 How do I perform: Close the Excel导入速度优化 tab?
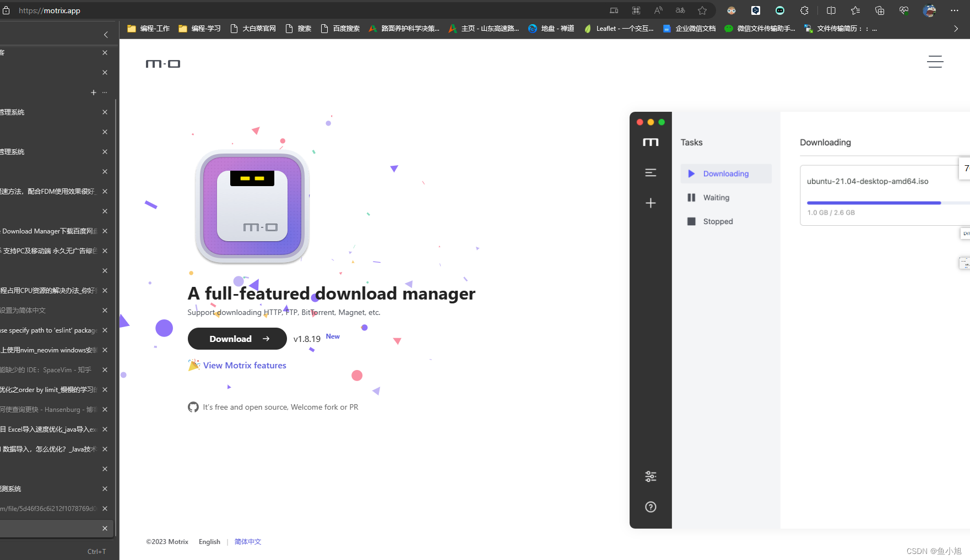click(105, 429)
